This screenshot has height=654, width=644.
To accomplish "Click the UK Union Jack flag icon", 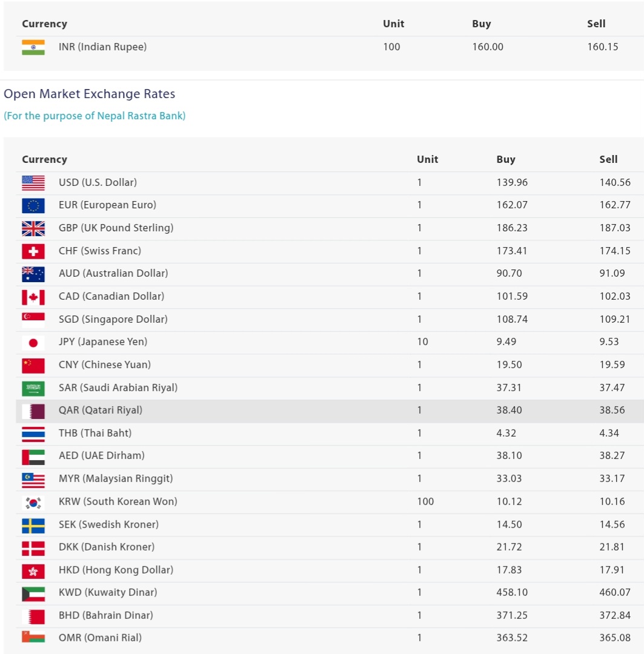I will coord(33,228).
